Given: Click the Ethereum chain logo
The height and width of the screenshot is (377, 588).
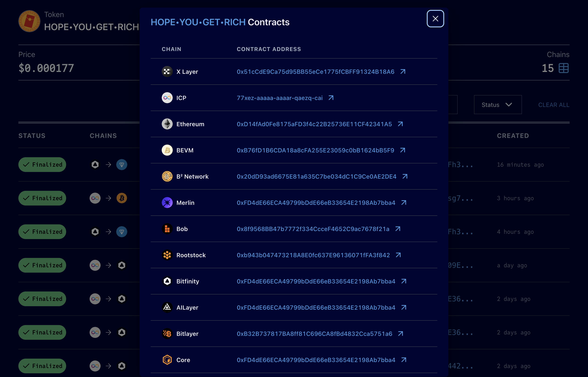Looking at the screenshot, I should tap(167, 124).
